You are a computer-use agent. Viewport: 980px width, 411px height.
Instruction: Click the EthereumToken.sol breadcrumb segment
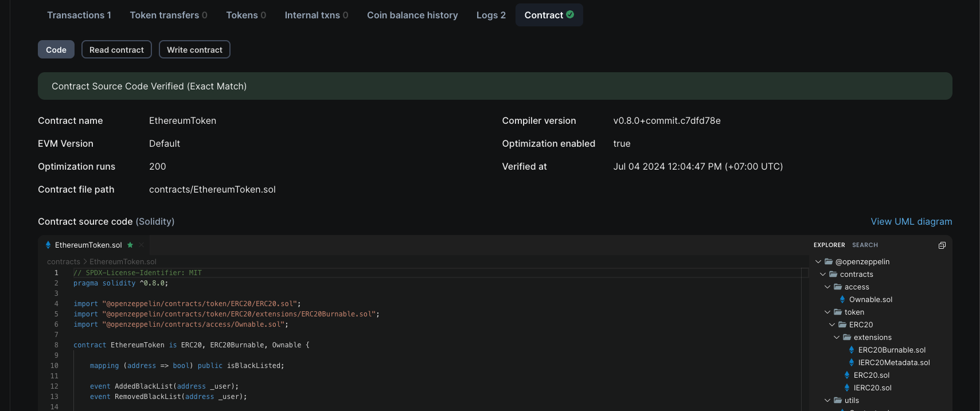coord(123,261)
